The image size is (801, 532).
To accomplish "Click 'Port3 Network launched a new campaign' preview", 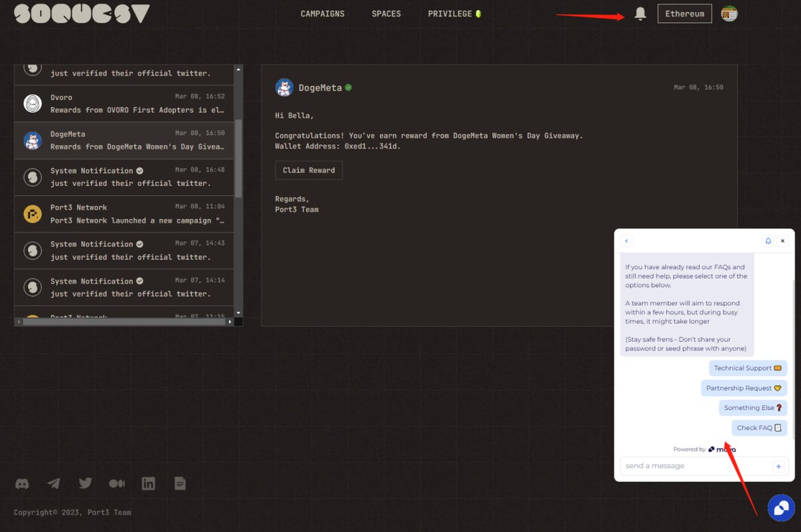I will (138, 220).
